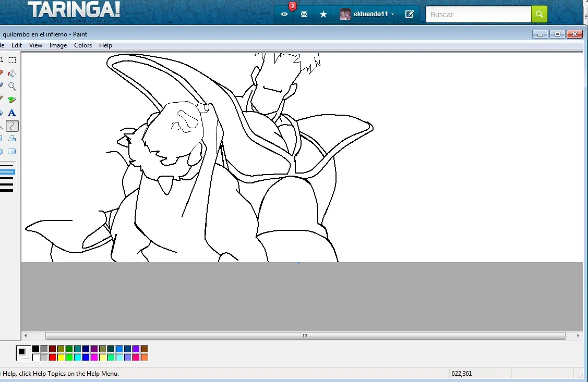Pick the magenta color swatch

[94, 358]
